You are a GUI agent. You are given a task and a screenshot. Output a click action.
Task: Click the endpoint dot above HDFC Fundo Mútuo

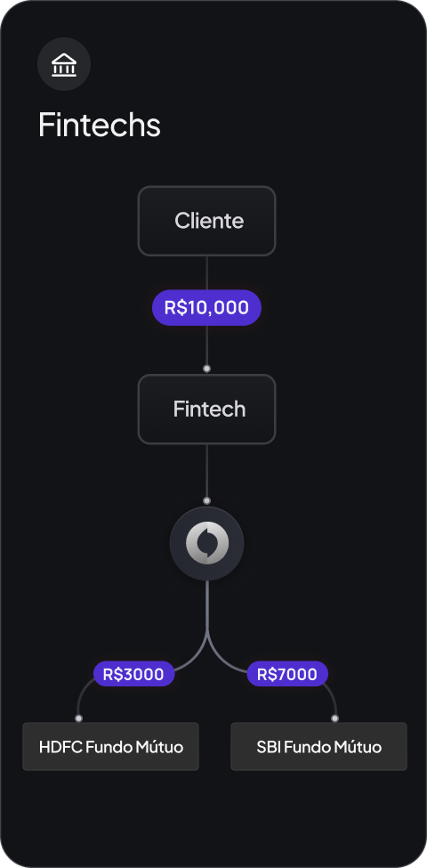point(78,718)
